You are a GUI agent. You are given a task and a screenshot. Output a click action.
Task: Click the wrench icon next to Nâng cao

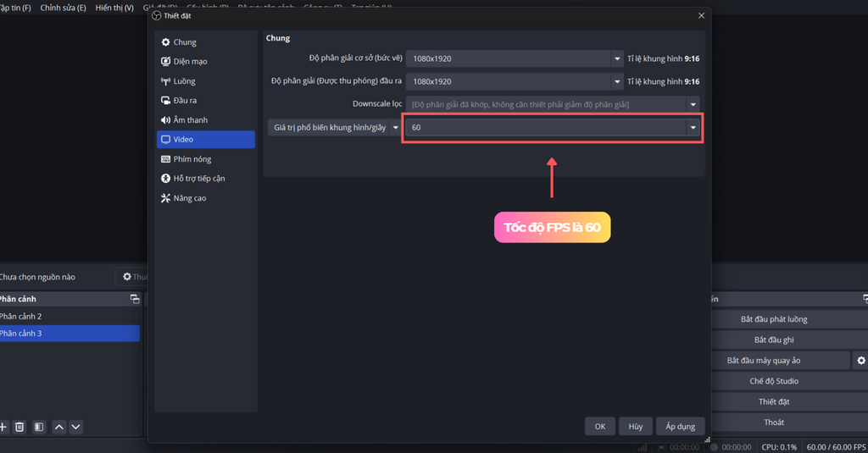pyautogui.click(x=165, y=198)
